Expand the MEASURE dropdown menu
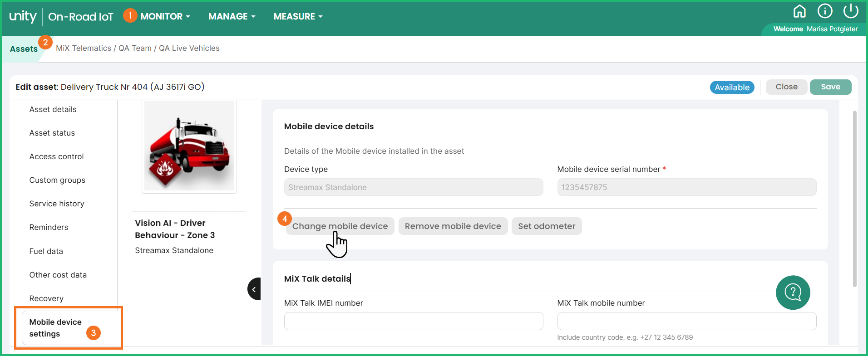Viewport: 868px width, 356px height. [x=297, y=17]
